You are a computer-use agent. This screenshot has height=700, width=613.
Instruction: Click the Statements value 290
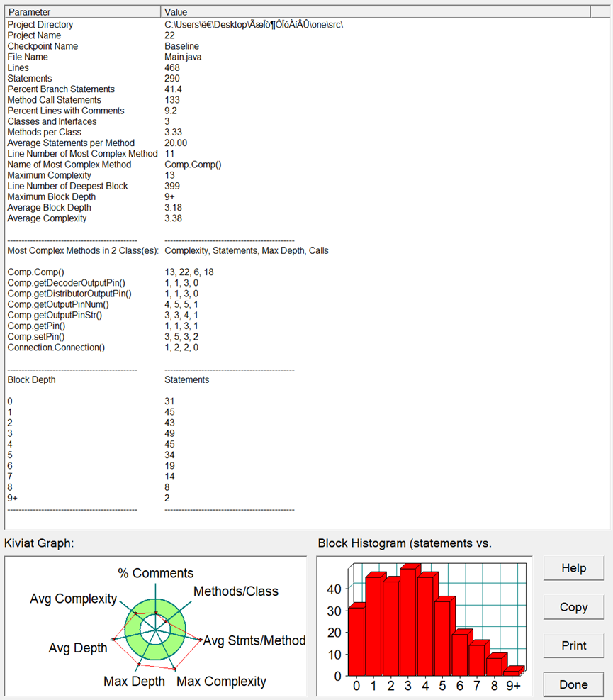point(172,78)
